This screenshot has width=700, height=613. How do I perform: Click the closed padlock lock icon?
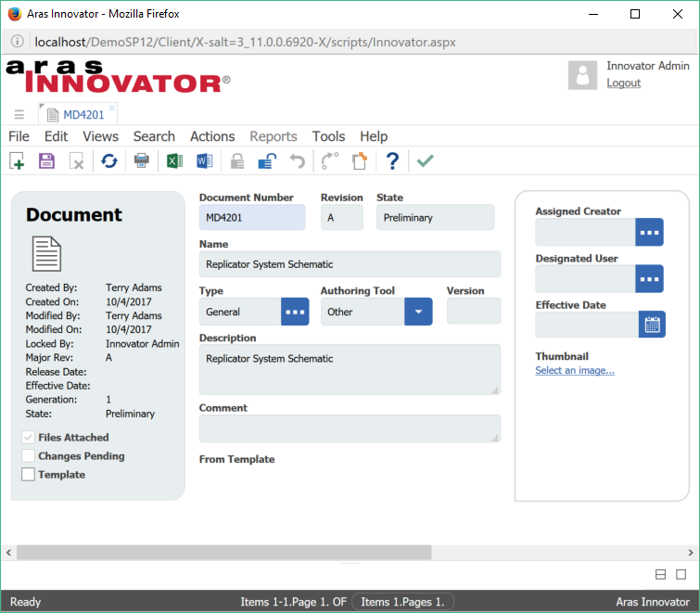tap(237, 161)
